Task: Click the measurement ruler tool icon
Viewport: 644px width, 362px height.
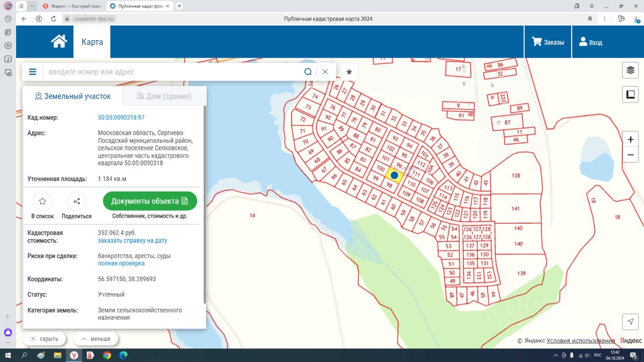Action: 630,94
